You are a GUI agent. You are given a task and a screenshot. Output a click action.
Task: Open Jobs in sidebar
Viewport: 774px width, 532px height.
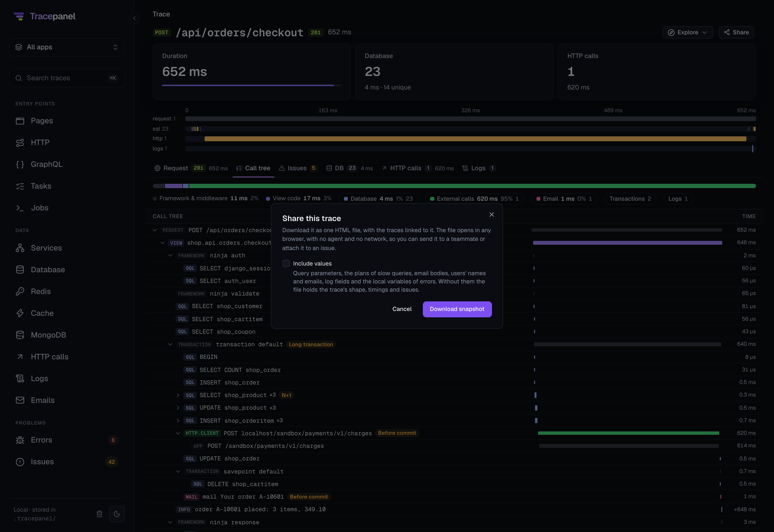pos(67,208)
